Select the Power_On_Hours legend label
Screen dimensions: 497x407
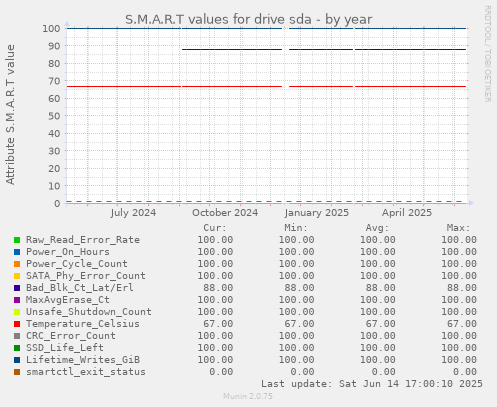tap(68, 252)
